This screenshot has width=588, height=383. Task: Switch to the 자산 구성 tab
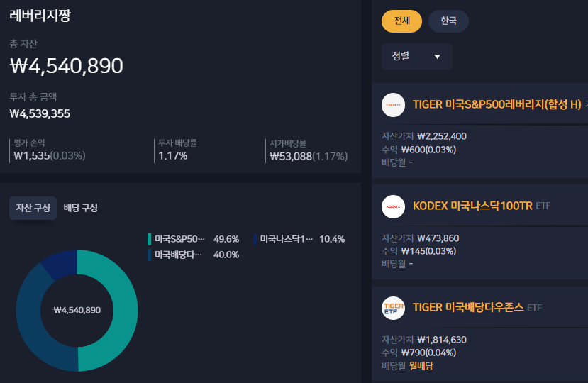click(x=33, y=208)
